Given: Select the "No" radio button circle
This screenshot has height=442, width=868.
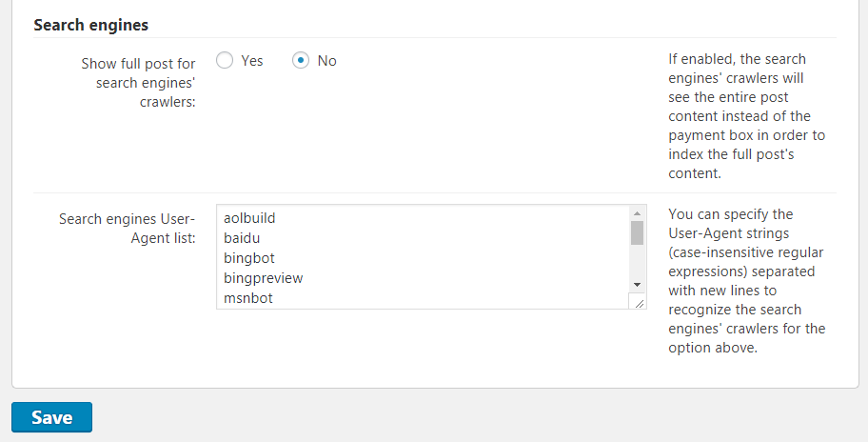Looking at the screenshot, I should [301, 61].
